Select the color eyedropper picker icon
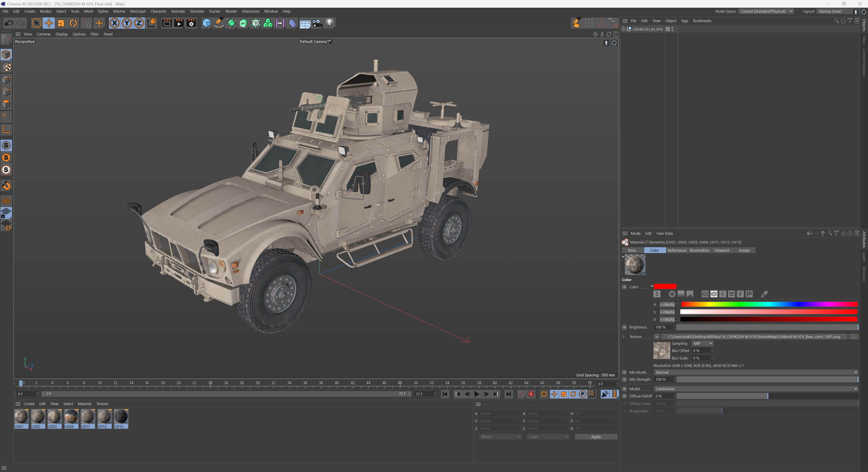 point(764,294)
